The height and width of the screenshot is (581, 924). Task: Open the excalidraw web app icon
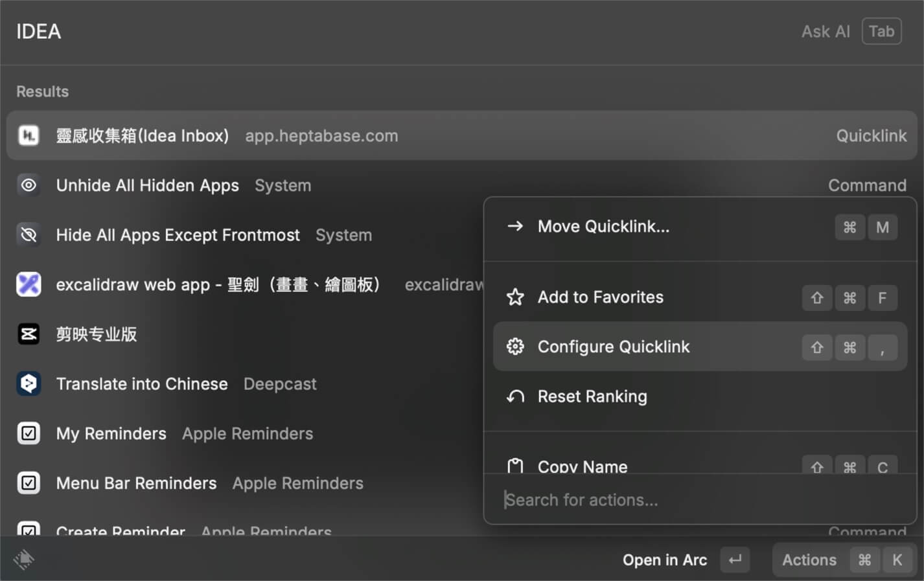29,284
